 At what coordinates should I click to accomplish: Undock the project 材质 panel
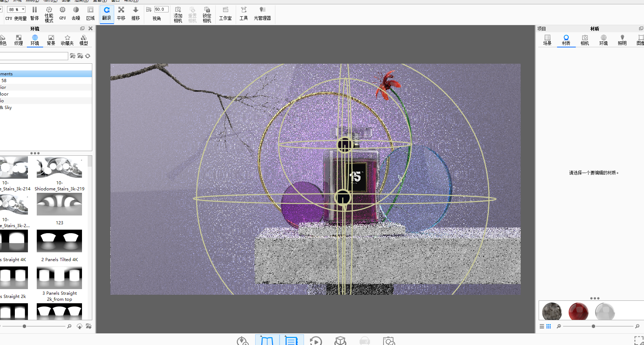[641, 29]
